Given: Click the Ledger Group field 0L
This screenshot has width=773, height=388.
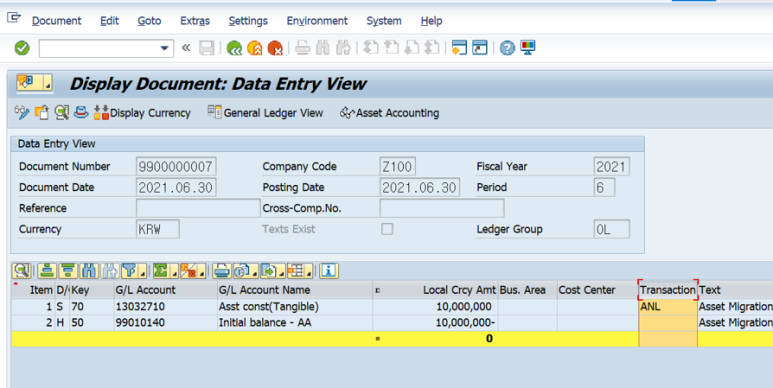Looking at the screenshot, I should click(612, 229).
